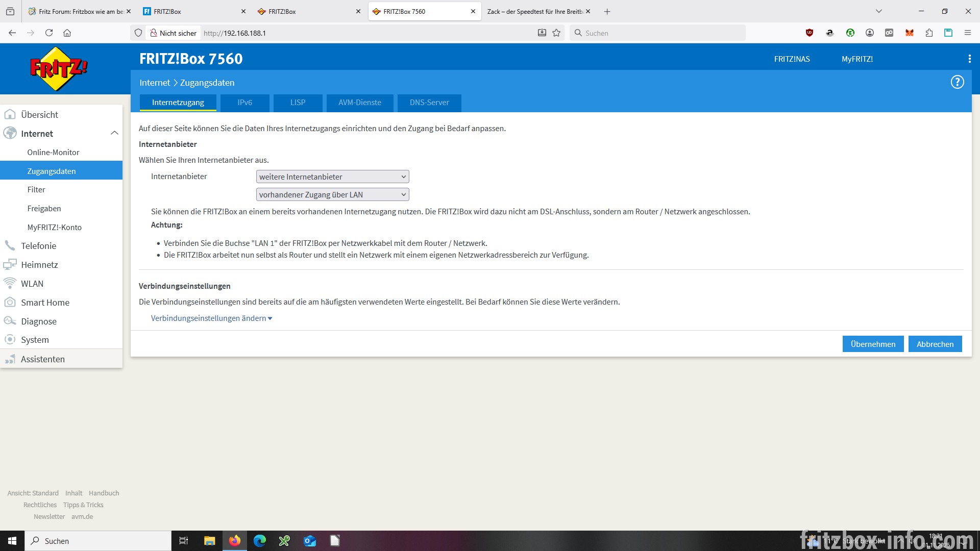Click the shield tracking protection icon
980x551 pixels.
pyautogui.click(x=138, y=33)
